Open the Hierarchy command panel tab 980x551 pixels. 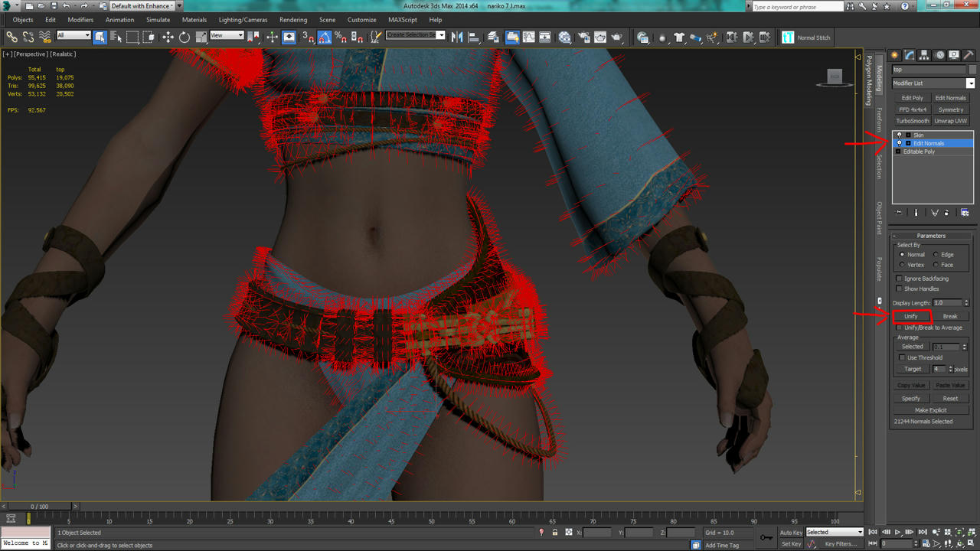click(924, 55)
